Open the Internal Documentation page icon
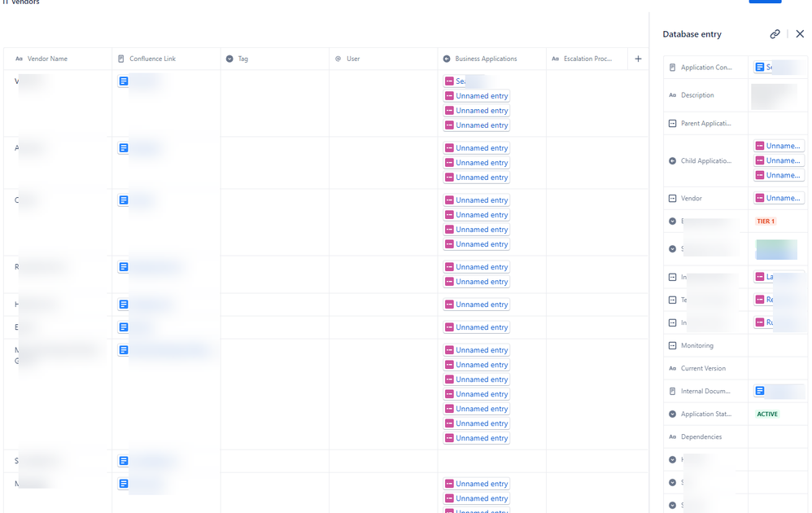Image resolution: width=812 pixels, height=513 pixels. pyautogui.click(x=762, y=391)
